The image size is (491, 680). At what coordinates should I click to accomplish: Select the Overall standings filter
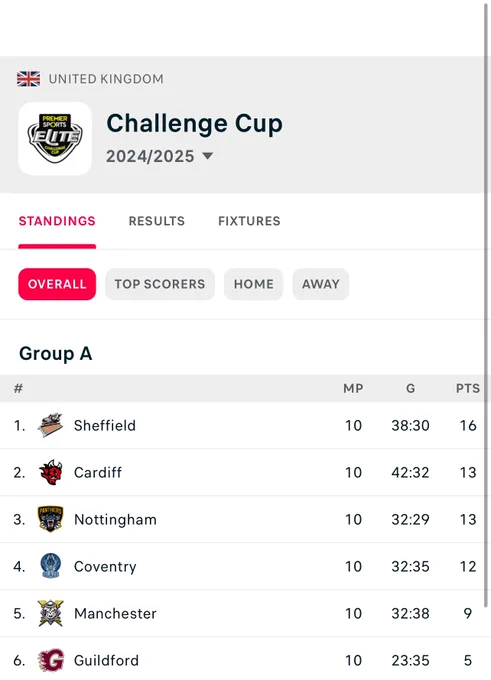57,284
